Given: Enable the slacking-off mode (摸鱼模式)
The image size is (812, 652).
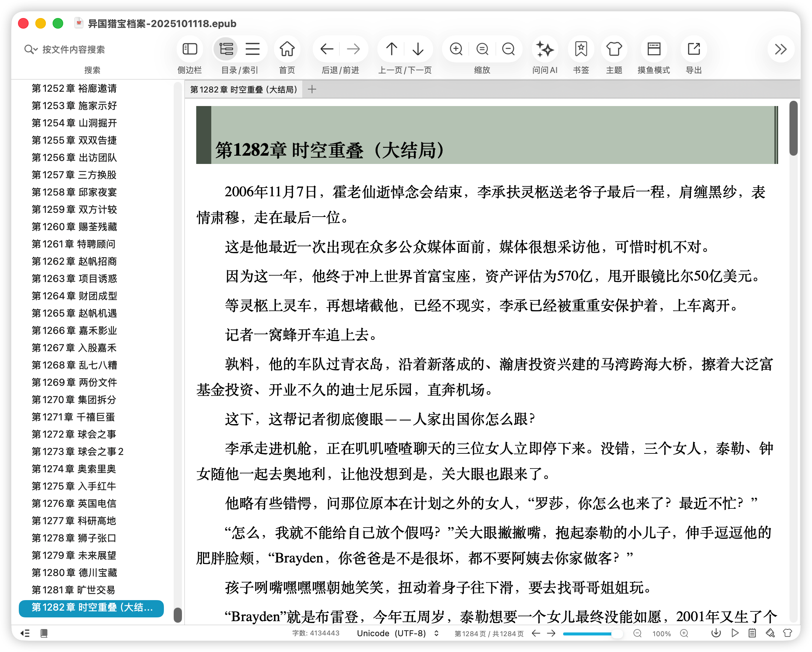Looking at the screenshot, I should 654,49.
